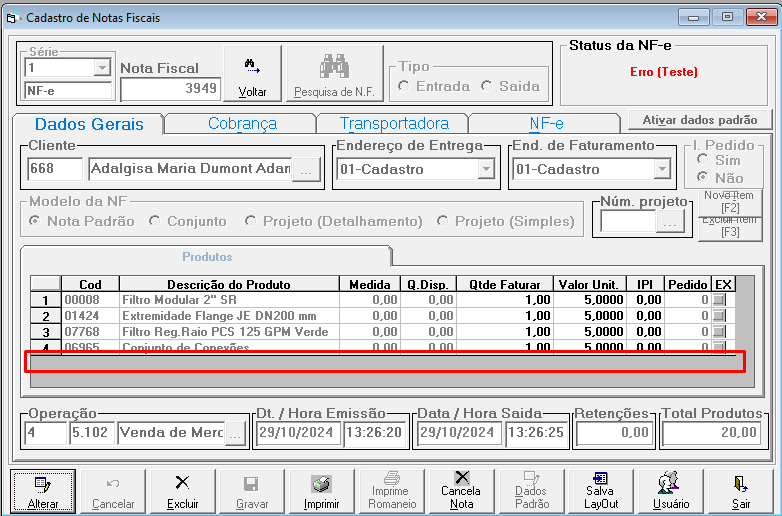Switch to the Cobrança tab
Viewport: 782px width, 516px height.
pyautogui.click(x=242, y=124)
